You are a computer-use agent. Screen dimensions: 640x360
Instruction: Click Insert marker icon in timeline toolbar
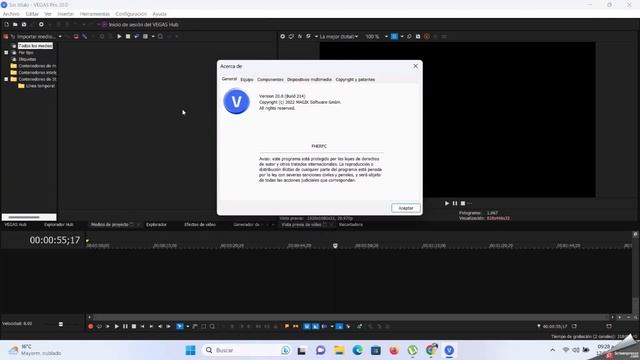[287, 327]
